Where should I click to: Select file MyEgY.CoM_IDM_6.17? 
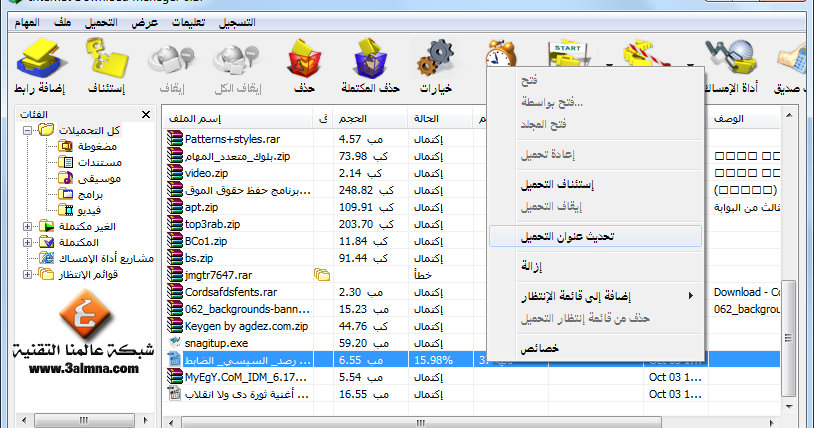click(246, 377)
